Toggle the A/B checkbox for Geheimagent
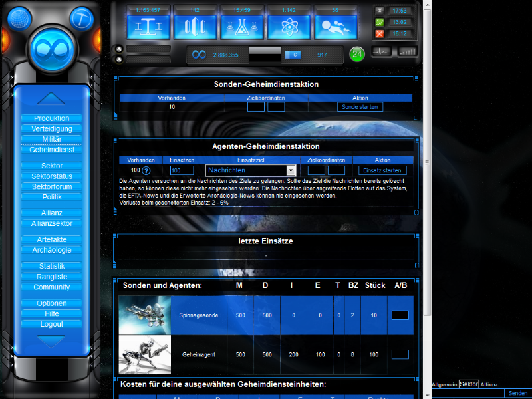532x399 pixels. click(x=400, y=354)
